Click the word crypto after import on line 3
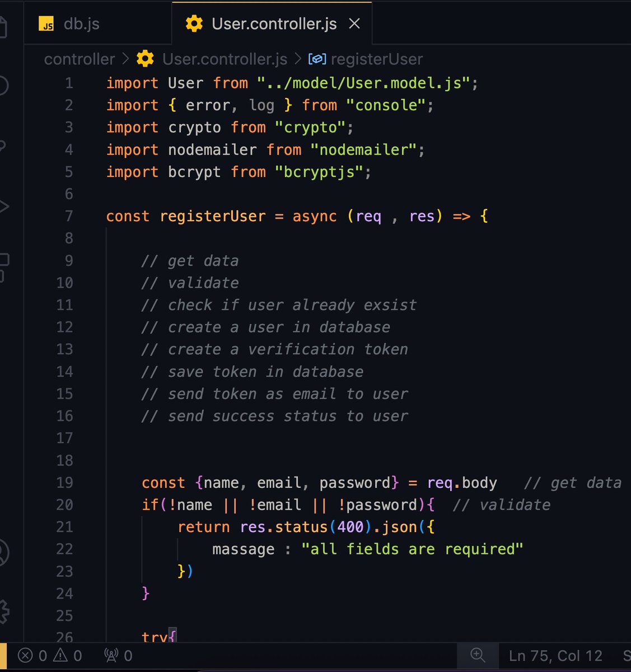 (195, 128)
